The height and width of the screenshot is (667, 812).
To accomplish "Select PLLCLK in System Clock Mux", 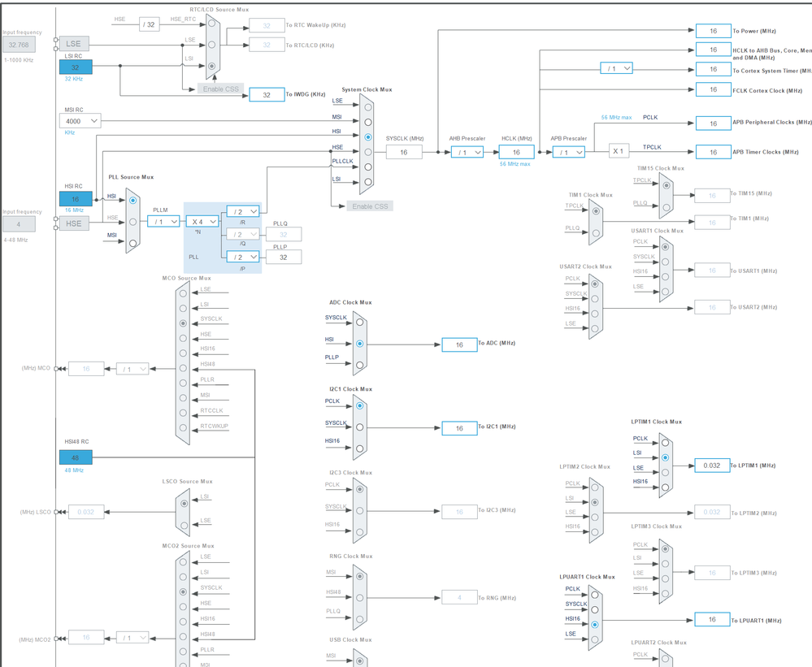I will coord(367,167).
